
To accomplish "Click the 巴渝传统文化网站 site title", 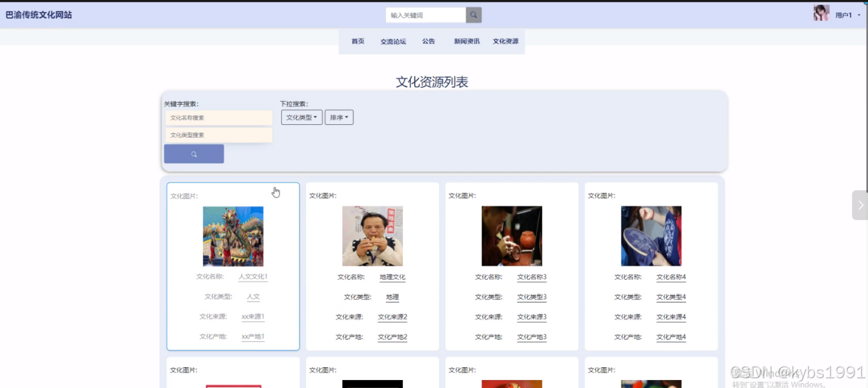I will click(x=39, y=15).
